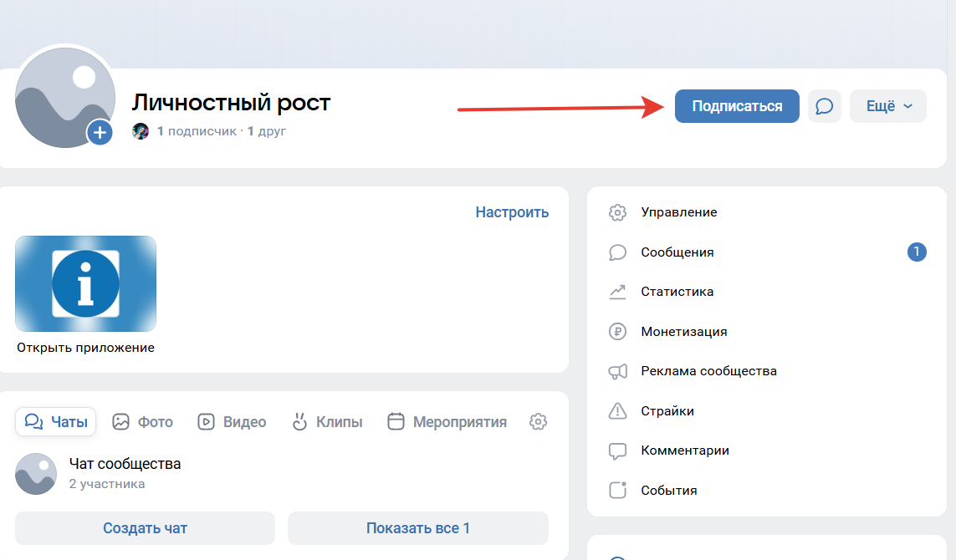
Task: Open the chat sections settings gear
Action: [538, 422]
